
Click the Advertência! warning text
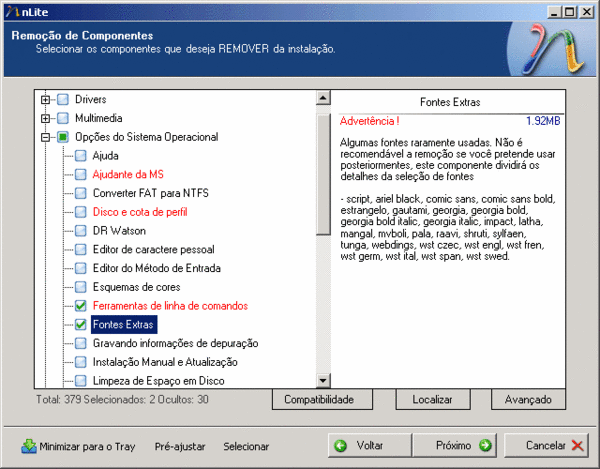[370, 121]
